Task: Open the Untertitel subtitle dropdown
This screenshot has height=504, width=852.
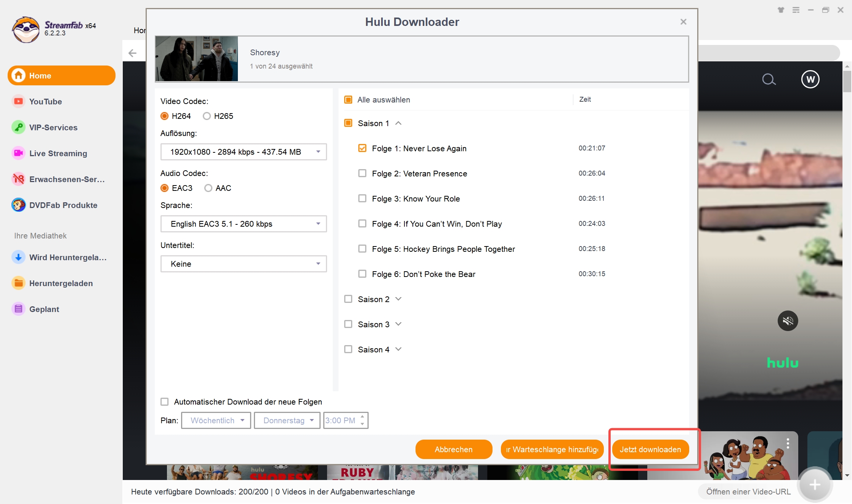Action: pyautogui.click(x=244, y=264)
